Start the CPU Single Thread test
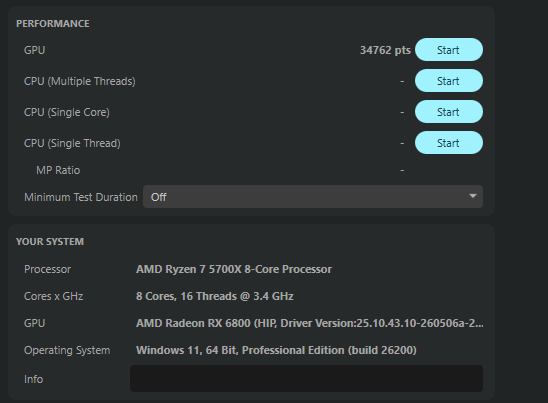Viewport: 548px width, 403px height. pyautogui.click(x=449, y=143)
